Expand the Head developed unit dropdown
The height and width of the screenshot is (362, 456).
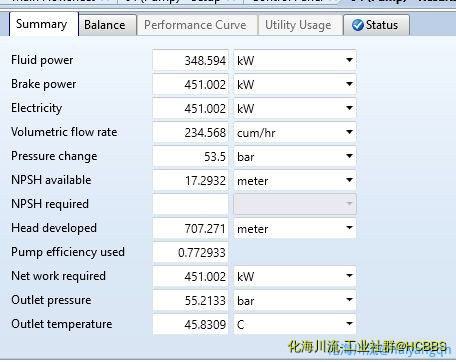tap(349, 228)
